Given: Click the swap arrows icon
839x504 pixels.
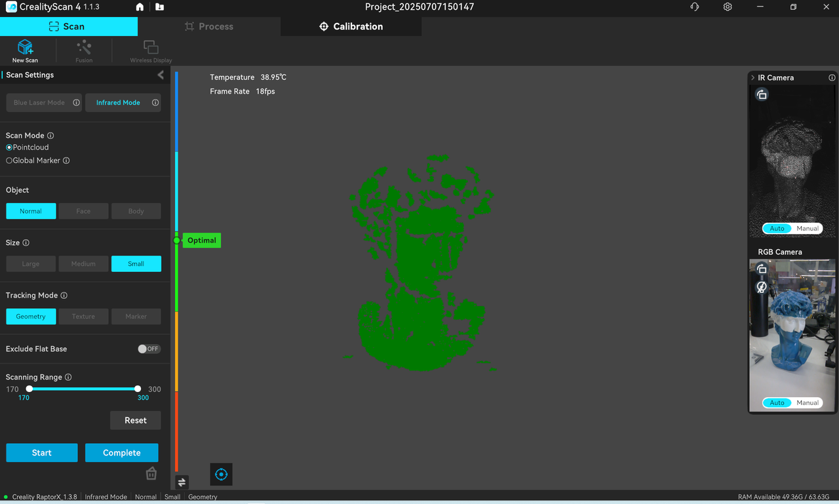Looking at the screenshot, I should (x=182, y=482).
